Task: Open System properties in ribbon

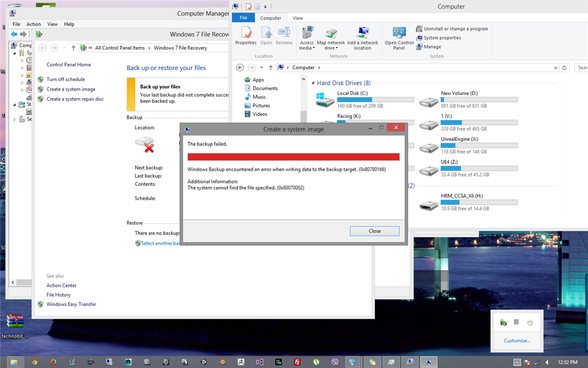Action: click(438, 38)
